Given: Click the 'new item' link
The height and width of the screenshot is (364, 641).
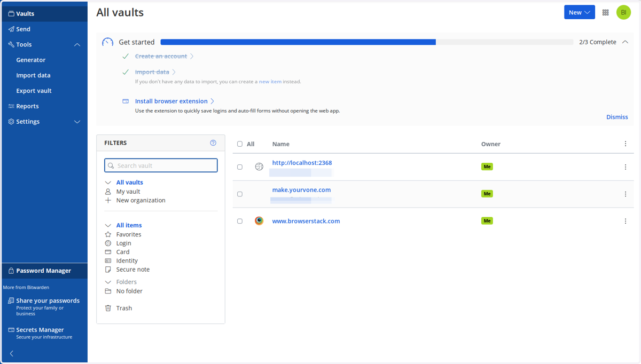Looking at the screenshot, I should pyautogui.click(x=270, y=82).
